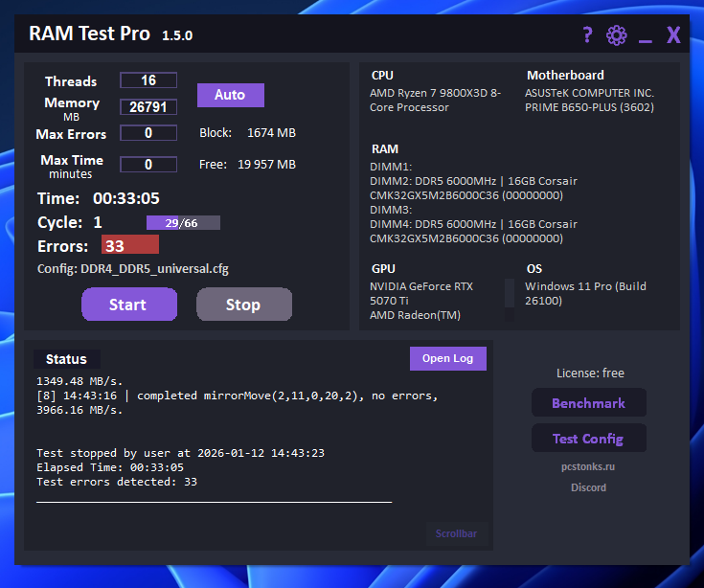This screenshot has height=588, width=704.
Task: Focus the Max Errors input field
Action: tap(148, 133)
